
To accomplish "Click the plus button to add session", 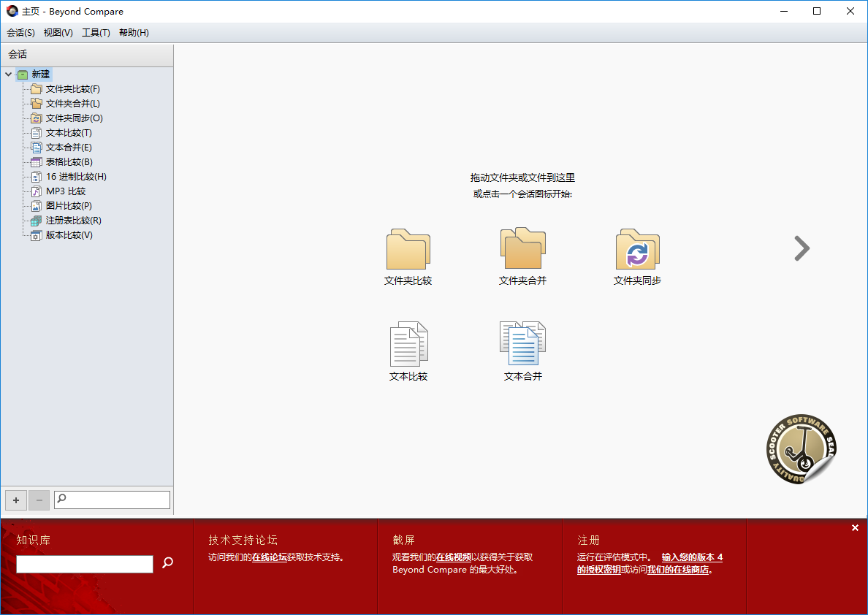I will tap(16, 500).
